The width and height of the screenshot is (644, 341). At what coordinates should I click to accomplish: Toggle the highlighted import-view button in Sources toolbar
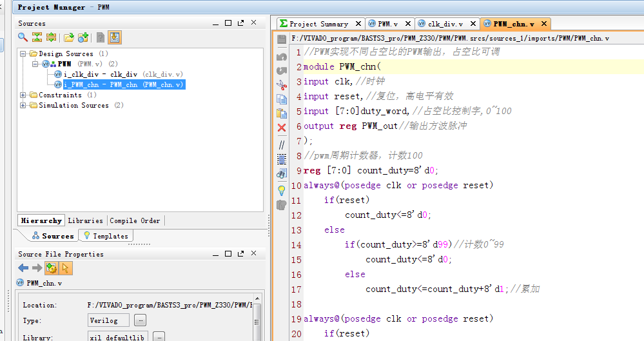coord(114,37)
